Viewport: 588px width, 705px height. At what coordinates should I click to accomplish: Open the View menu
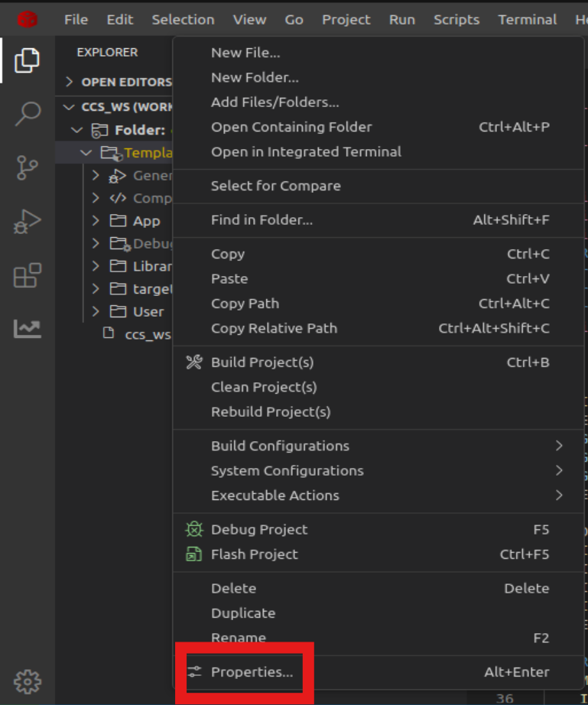(249, 19)
